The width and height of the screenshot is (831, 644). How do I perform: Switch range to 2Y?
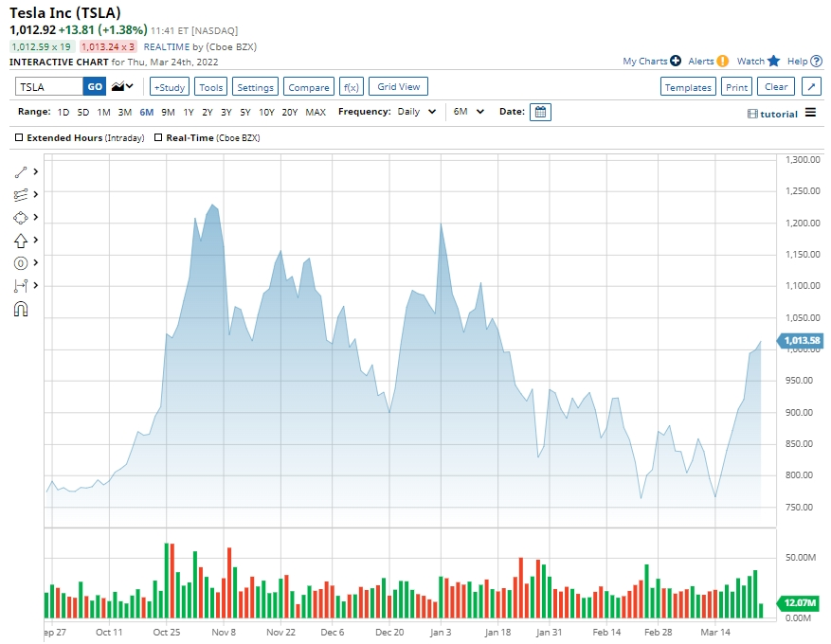208,113
